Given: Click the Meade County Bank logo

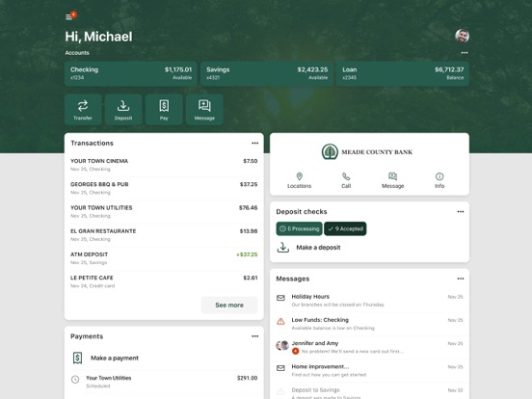Looking at the screenshot, I should (x=367, y=151).
